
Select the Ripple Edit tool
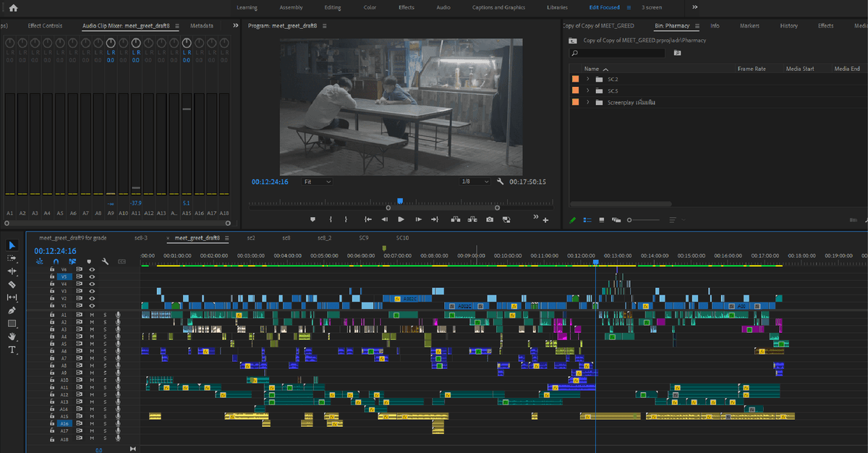click(12, 271)
